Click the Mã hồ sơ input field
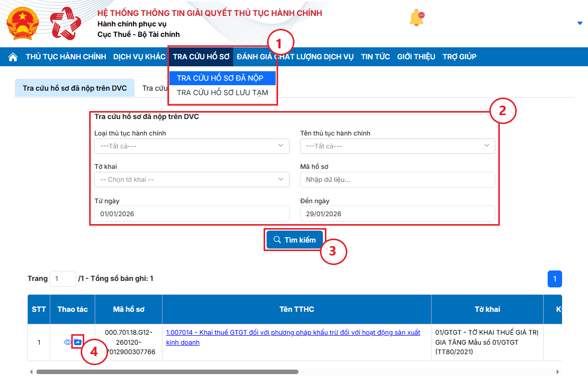This screenshot has width=588, height=390. (x=397, y=179)
